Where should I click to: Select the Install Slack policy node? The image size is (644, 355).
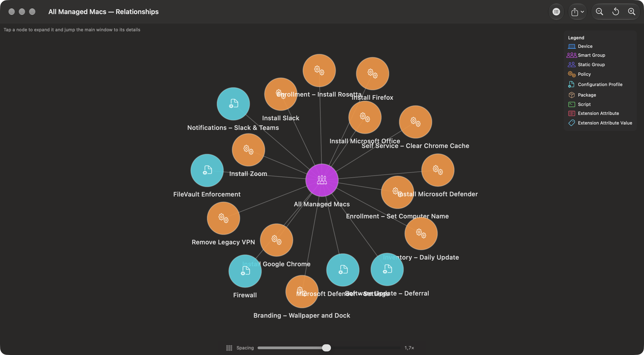(281, 94)
